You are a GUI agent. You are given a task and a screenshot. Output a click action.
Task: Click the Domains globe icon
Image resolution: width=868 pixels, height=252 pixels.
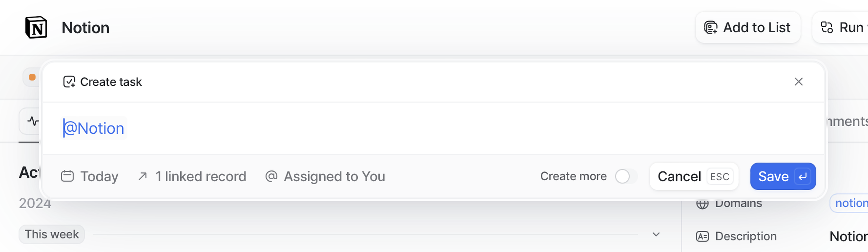coord(702,204)
